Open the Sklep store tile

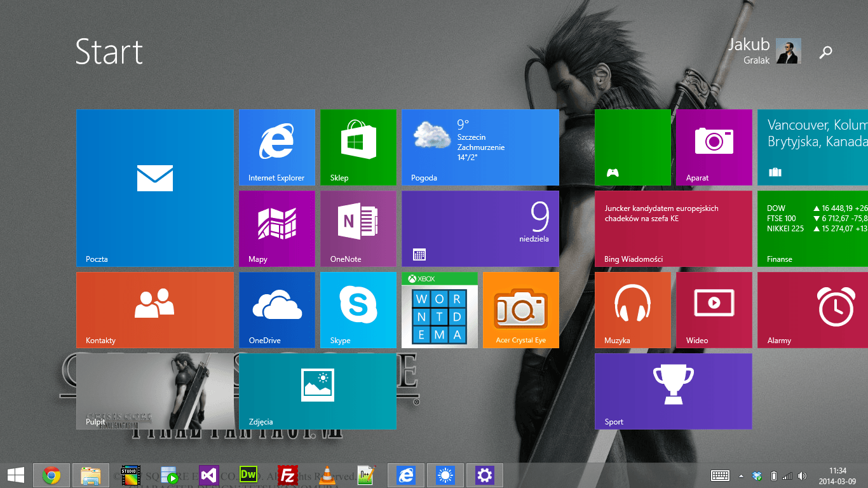pos(358,147)
